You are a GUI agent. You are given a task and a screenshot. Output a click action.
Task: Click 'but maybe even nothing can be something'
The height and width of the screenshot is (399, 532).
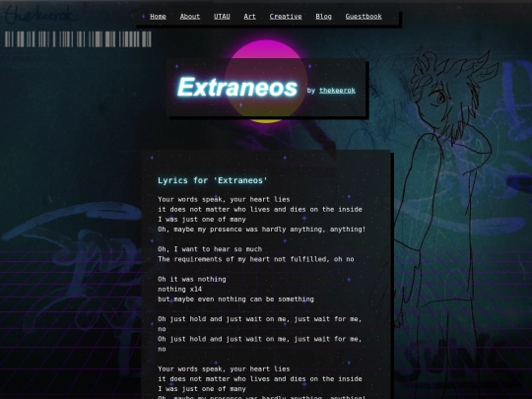(235, 299)
